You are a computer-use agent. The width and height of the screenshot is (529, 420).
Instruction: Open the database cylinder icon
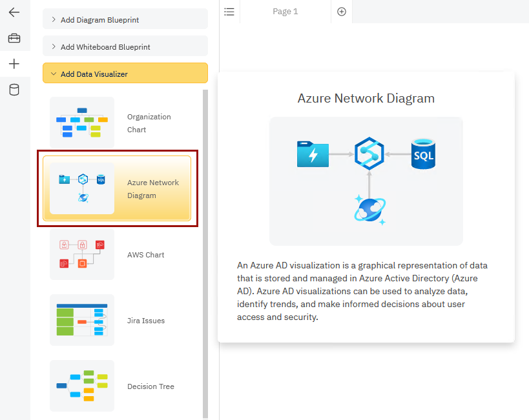coord(14,90)
